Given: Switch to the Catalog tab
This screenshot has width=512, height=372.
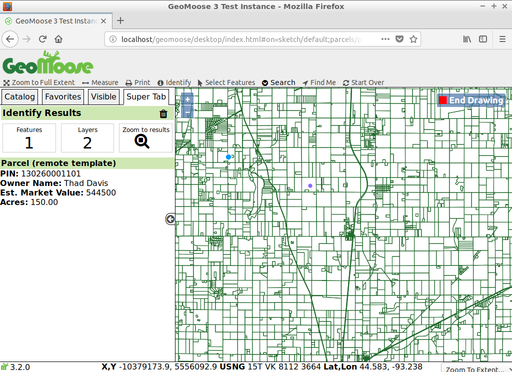Looking at the screenshot, I should coord(19,97).
